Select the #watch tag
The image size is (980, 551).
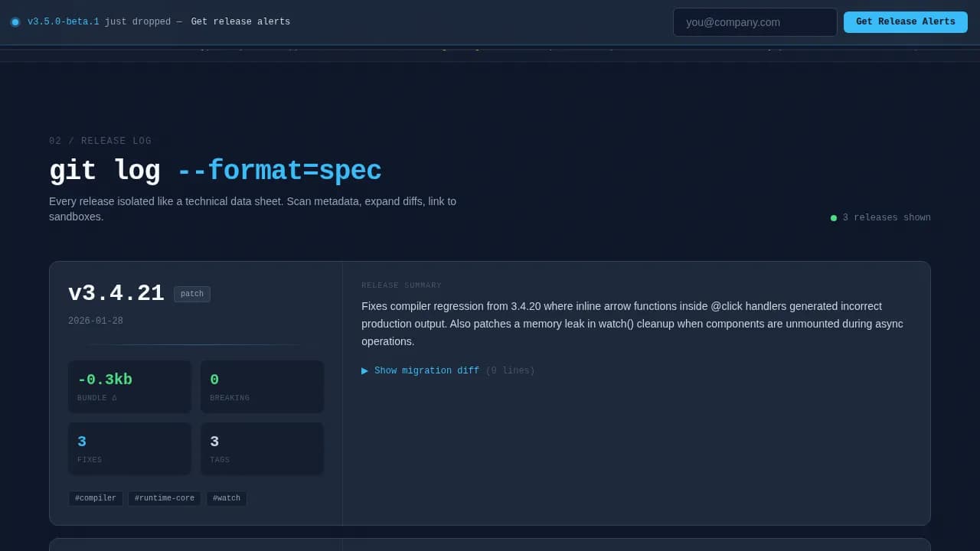(x=227, y=498)
